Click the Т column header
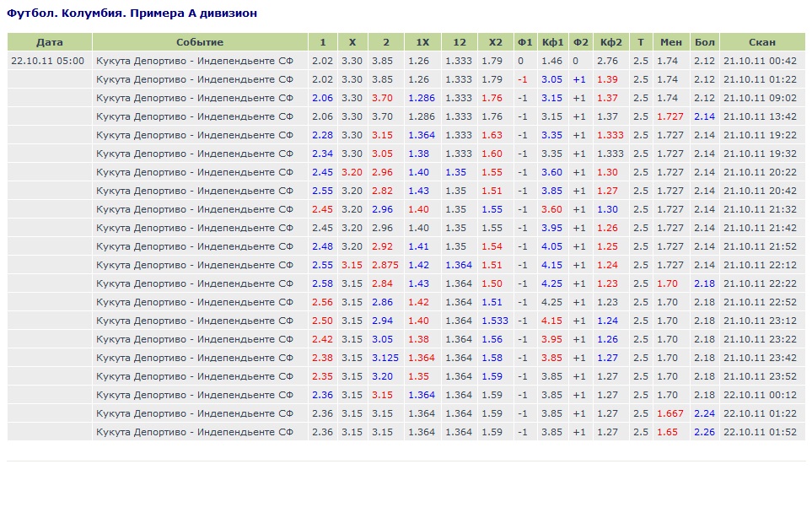This screenshot has height=518, width=812. 641,42
